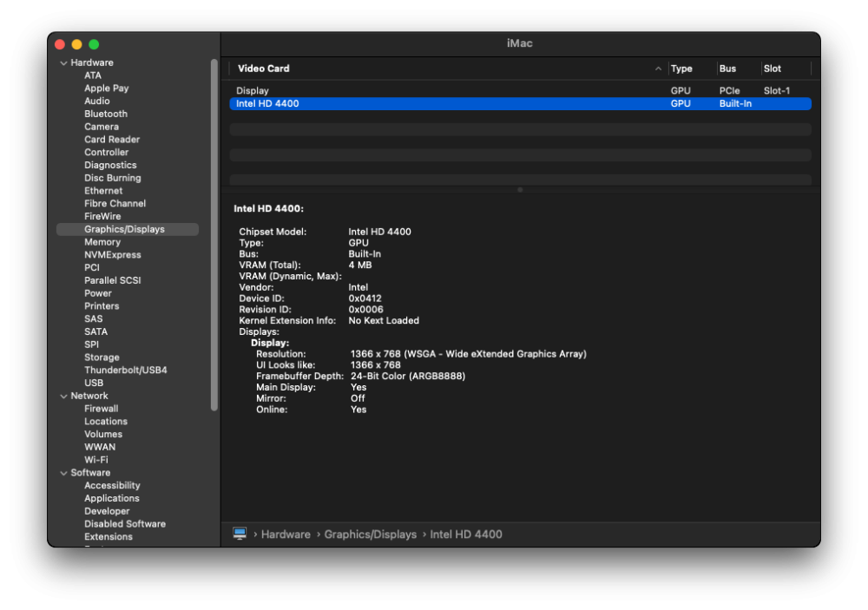868x610 pixels.
Task: Click the bold 'Intel HD 4400:' details heading
Action: 268,208
